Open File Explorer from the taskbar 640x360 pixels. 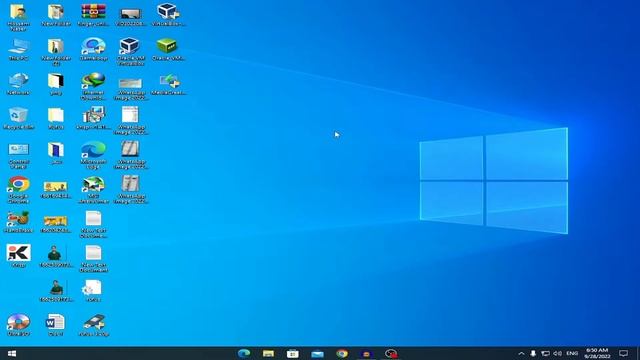coord(268,353)
